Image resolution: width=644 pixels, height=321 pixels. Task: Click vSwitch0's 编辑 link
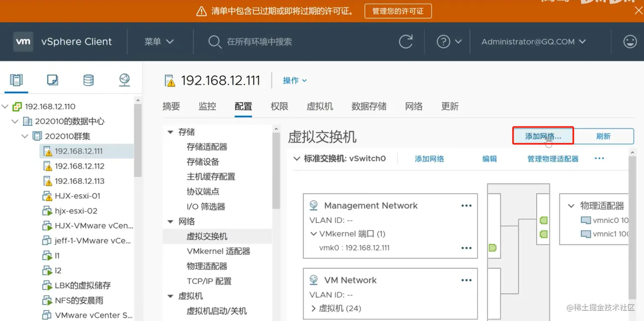[489, 159]
